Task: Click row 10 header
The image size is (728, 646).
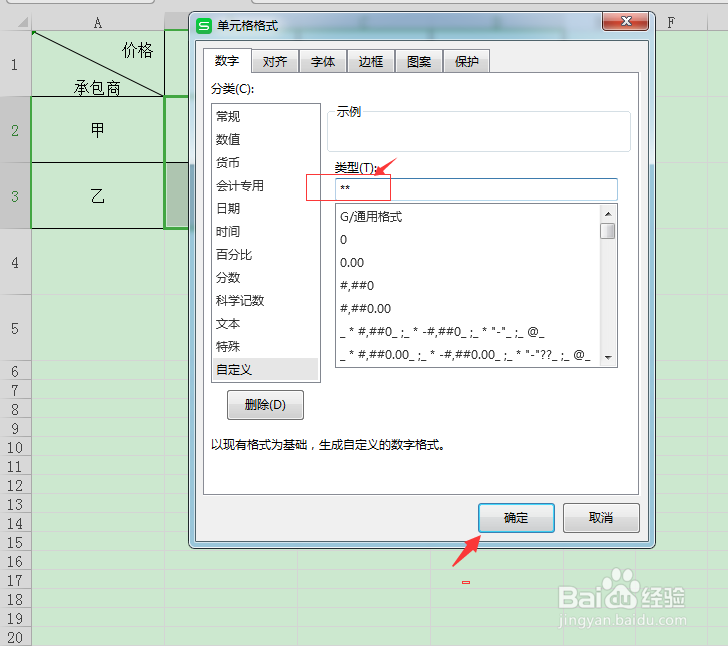Action: pos(15,447)
